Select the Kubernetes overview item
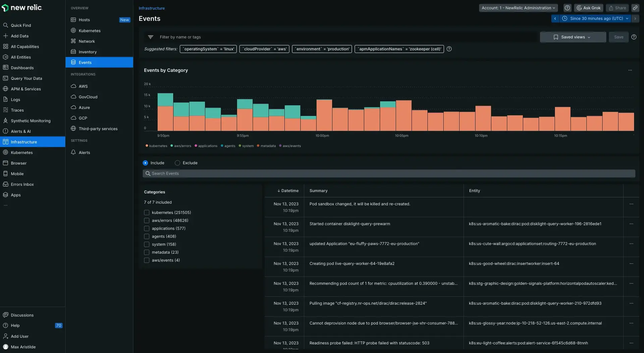Image resolution: width=644 pixels, height=353 pixels. tap(90, 30)
